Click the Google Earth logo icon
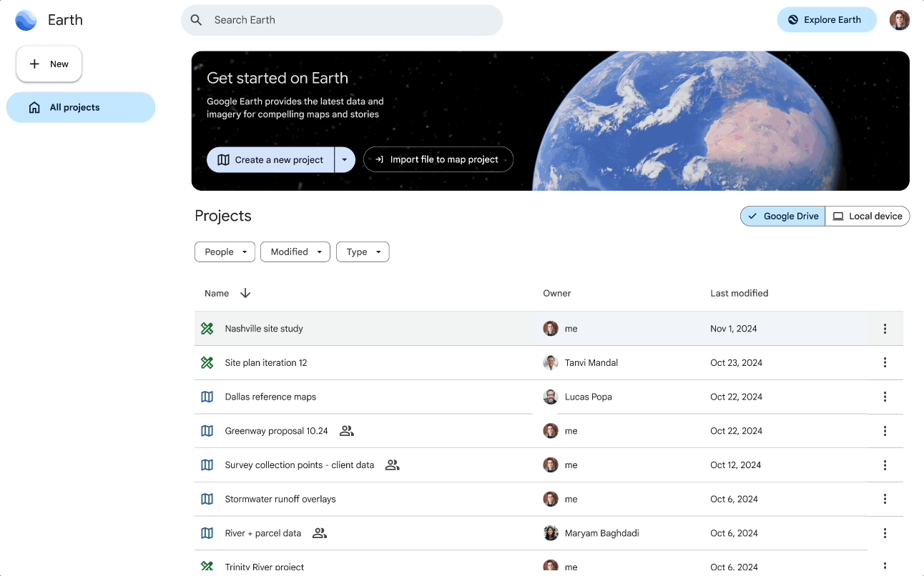The image size is (924, 576). [26, 20]
